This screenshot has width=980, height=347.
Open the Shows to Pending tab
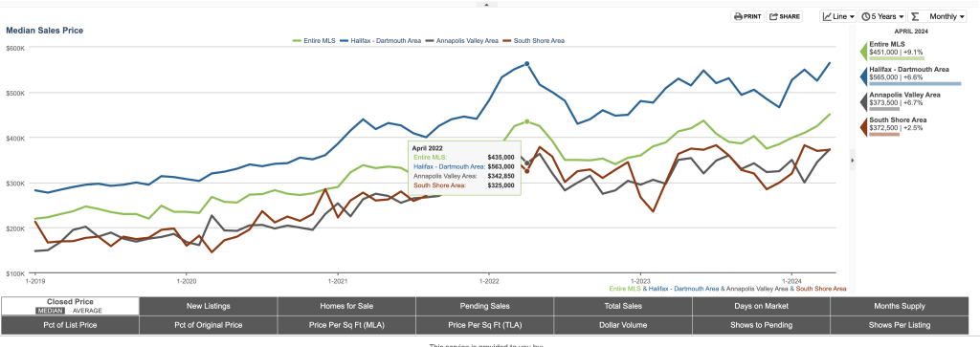[x=761, y=325]
